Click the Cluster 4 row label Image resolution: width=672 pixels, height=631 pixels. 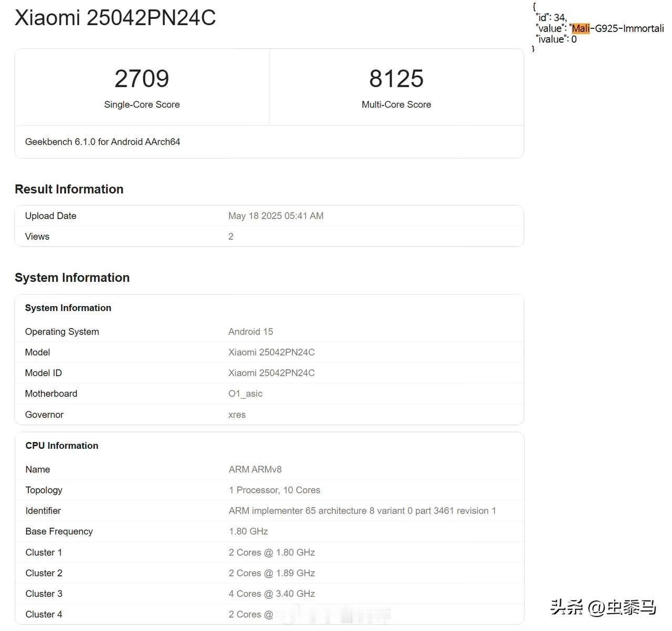click(x=44, y=614)
